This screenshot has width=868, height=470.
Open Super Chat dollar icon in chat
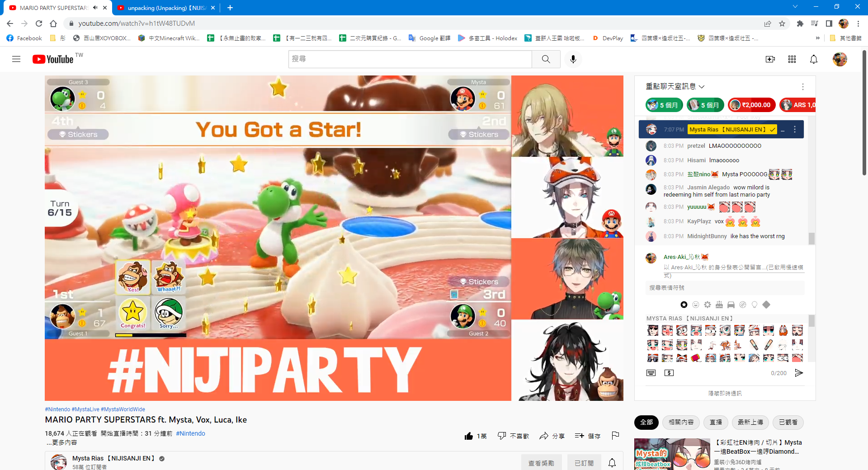pyautogui.click(x=669, y=373)
